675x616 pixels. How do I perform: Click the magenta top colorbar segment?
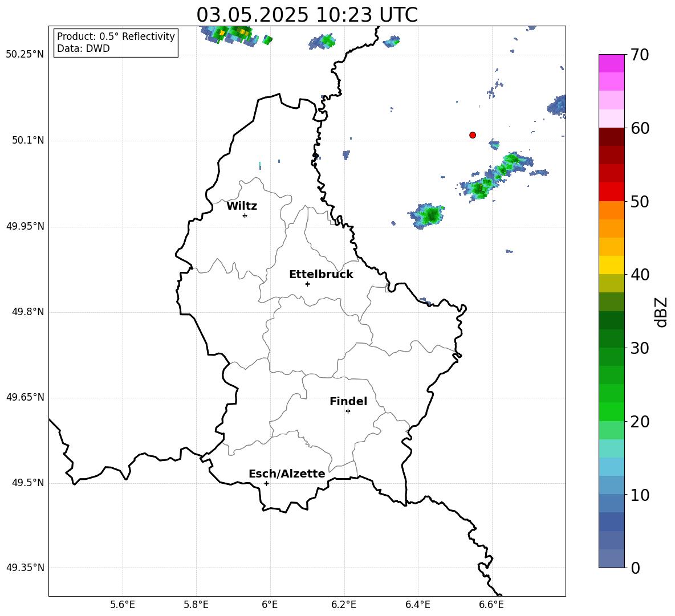coord(611,63)
